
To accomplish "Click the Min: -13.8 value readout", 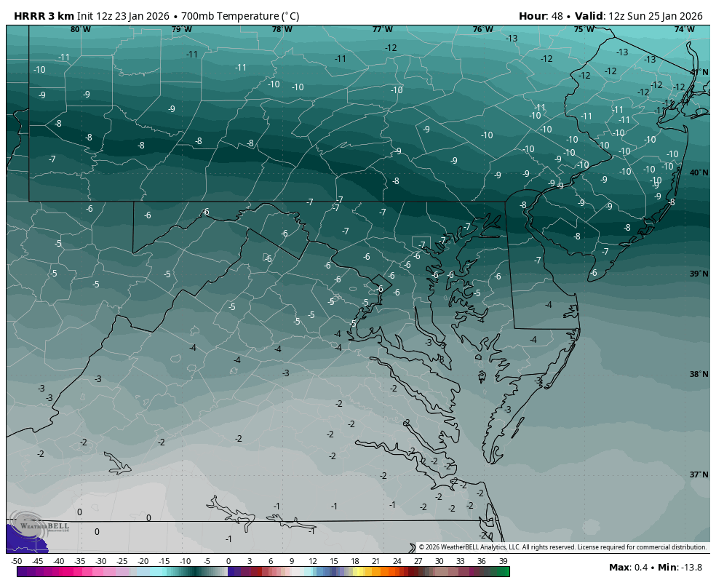I will pyautogui.click(x=680, y=568).
